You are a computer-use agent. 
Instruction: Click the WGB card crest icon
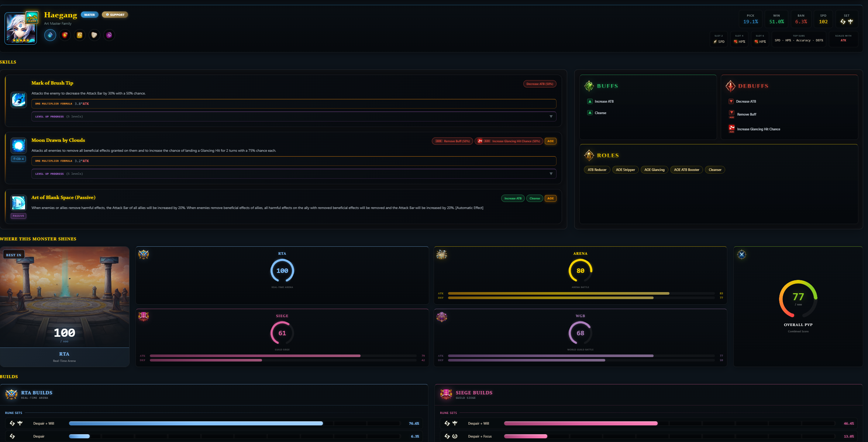tap(442, 317)
